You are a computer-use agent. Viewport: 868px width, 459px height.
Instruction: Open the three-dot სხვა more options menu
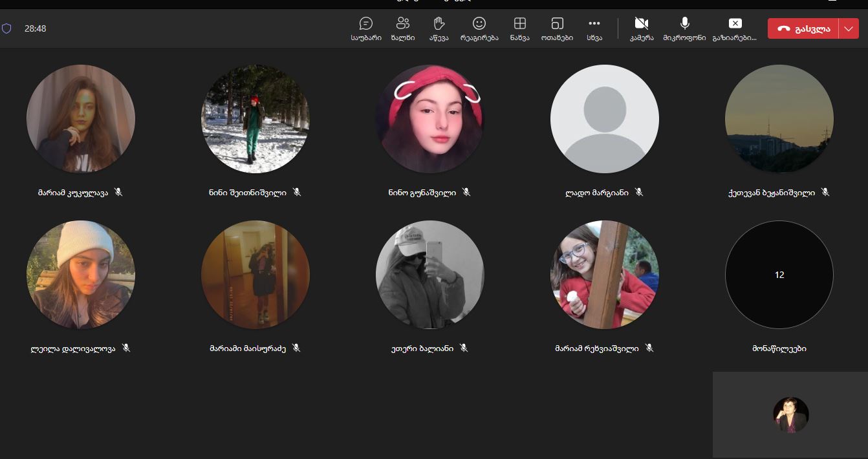tap(594, 28)
